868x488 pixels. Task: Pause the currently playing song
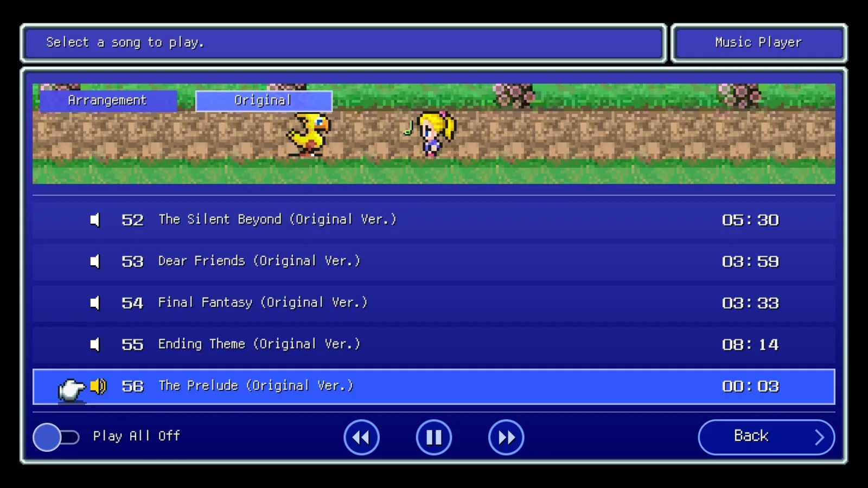pyautogui.click(x=433, y=437)
